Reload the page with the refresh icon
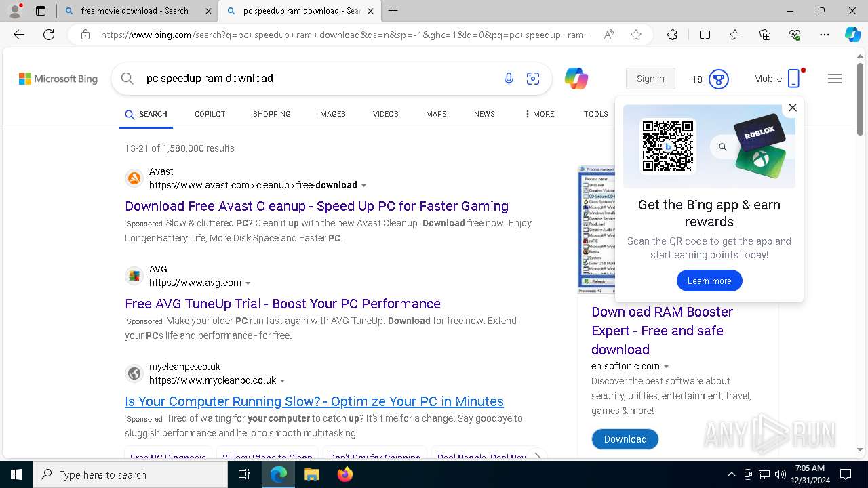Viewport: 868px width, 488px height. coord(49,35)
